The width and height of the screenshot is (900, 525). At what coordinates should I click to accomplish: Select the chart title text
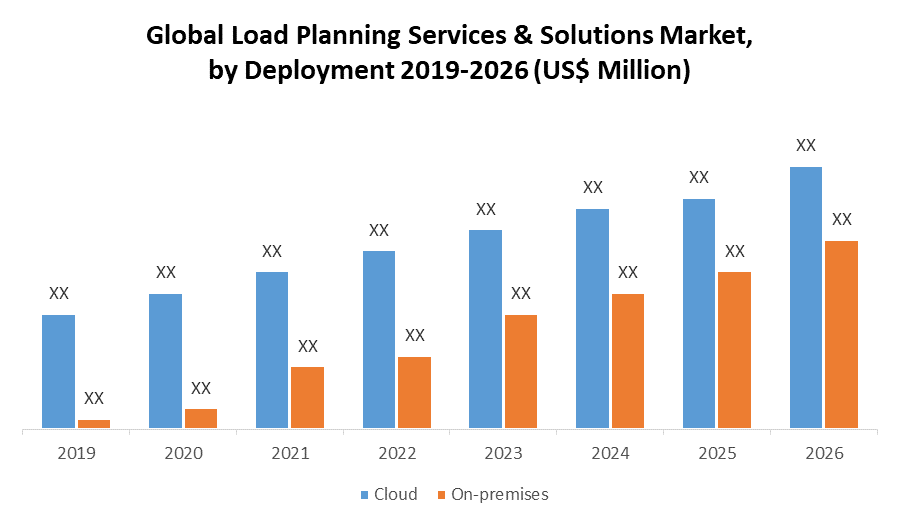tap(449, 54)
